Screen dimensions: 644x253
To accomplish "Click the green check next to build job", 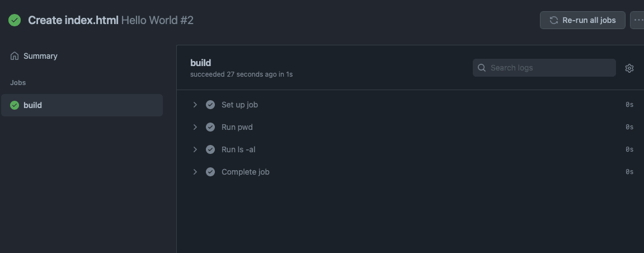I will point(15,105).
